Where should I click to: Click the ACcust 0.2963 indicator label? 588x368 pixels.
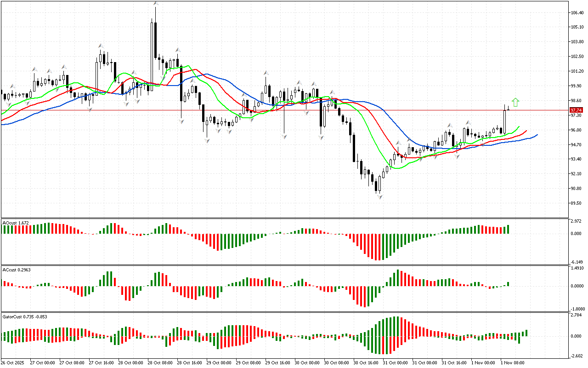(17, 270)
